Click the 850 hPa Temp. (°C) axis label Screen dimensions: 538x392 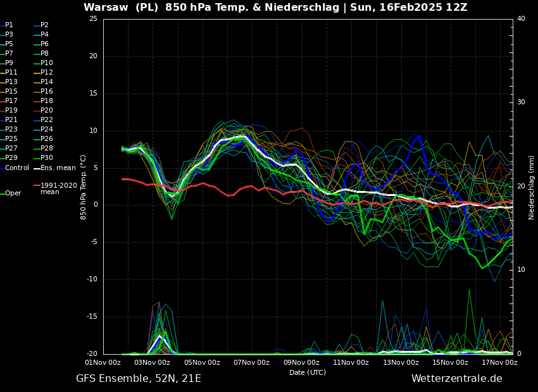click(x=84, y=187)
